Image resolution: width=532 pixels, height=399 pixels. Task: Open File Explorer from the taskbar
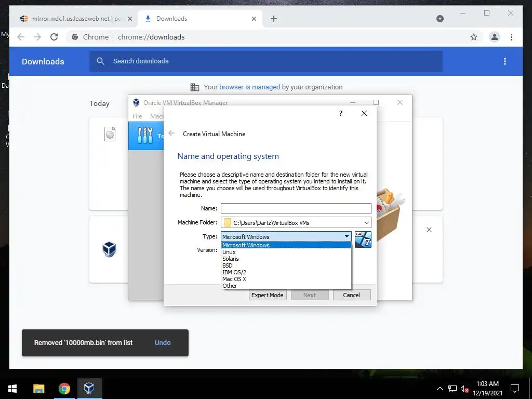point(39,389)
